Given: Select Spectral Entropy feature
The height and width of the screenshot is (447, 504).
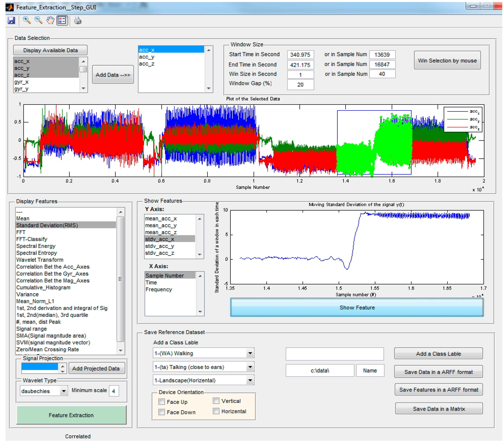Looking at the screenshot, I should [66, 253].
